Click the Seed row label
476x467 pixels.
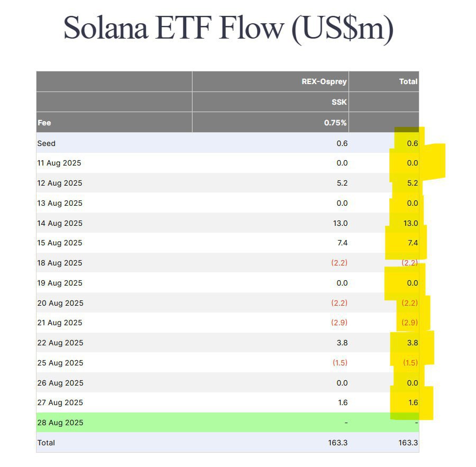(47, 143)
